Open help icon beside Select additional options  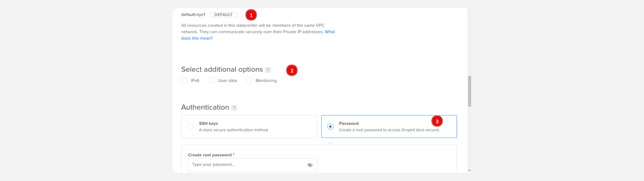click(268, 70)
